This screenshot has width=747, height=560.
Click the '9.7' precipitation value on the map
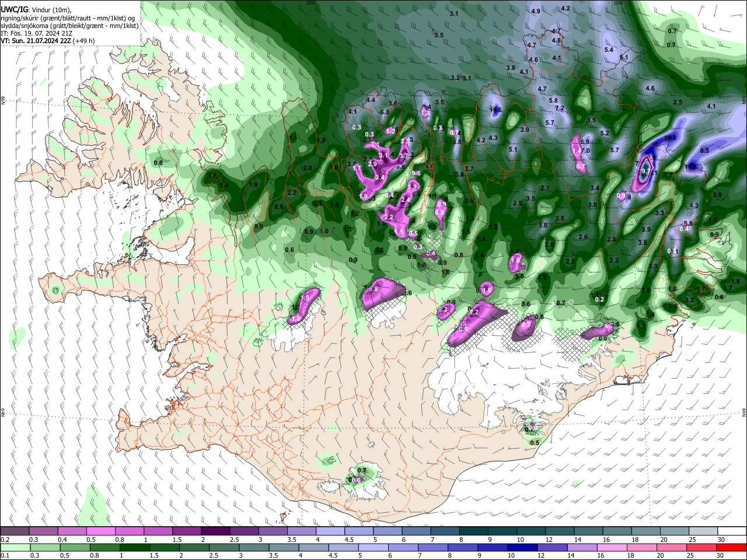[x=646, y=171]
